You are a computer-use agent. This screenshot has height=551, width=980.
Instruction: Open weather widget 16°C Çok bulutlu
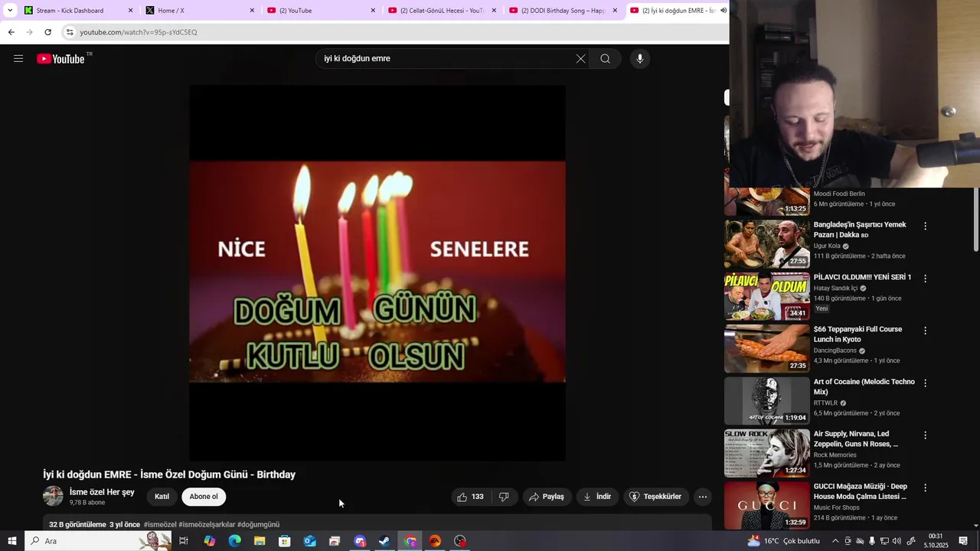(783, 541)
